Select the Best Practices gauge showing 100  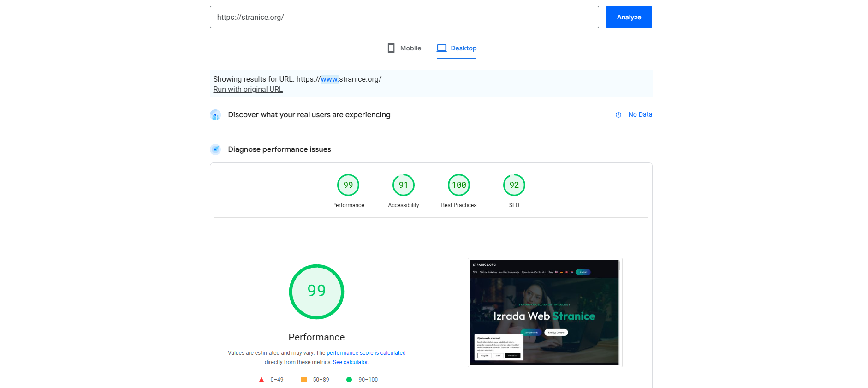pyautogui.click(x=459, y=185)
